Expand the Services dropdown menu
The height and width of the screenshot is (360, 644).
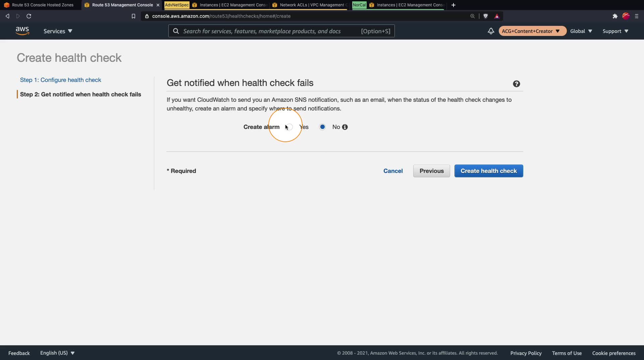point(58,31)
